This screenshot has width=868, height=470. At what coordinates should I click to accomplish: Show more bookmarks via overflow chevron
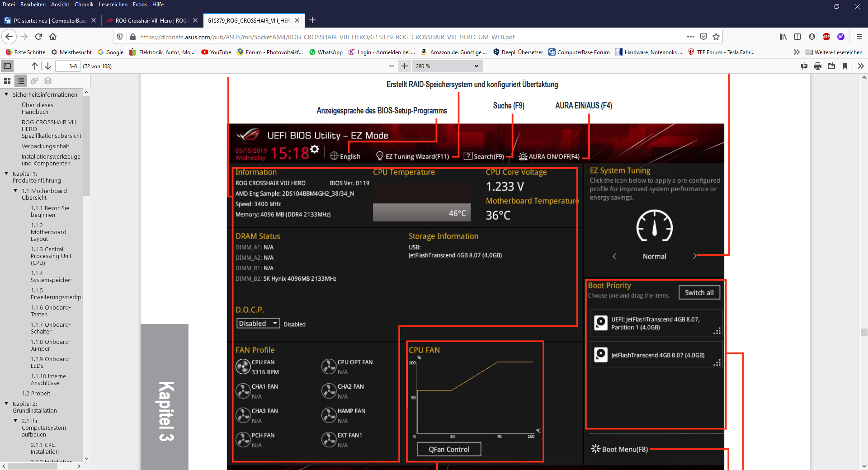coord(797,52)
